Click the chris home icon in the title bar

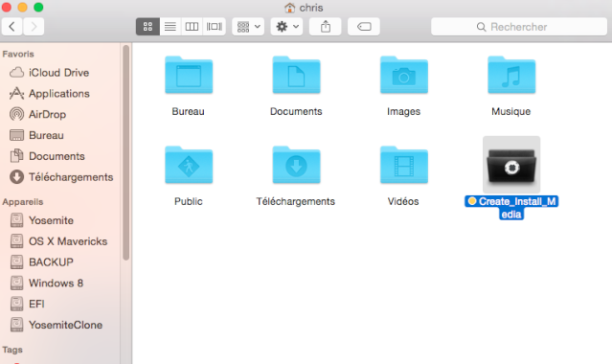(289, 8)
